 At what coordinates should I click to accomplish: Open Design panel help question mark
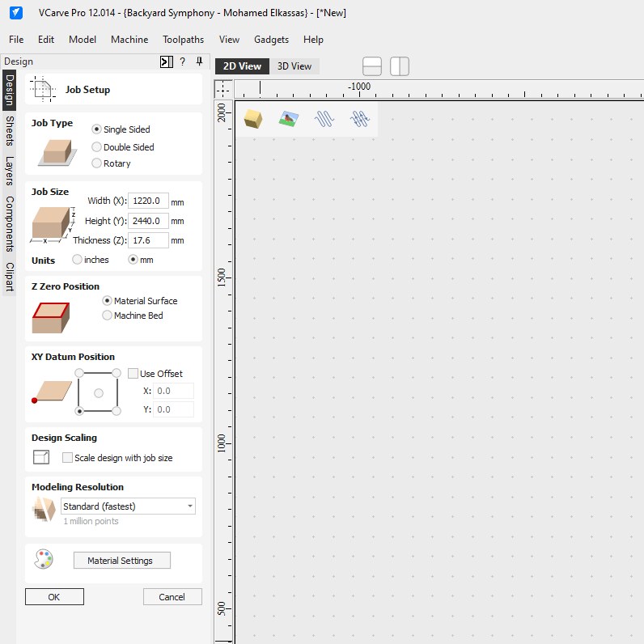tap(182, 61)
